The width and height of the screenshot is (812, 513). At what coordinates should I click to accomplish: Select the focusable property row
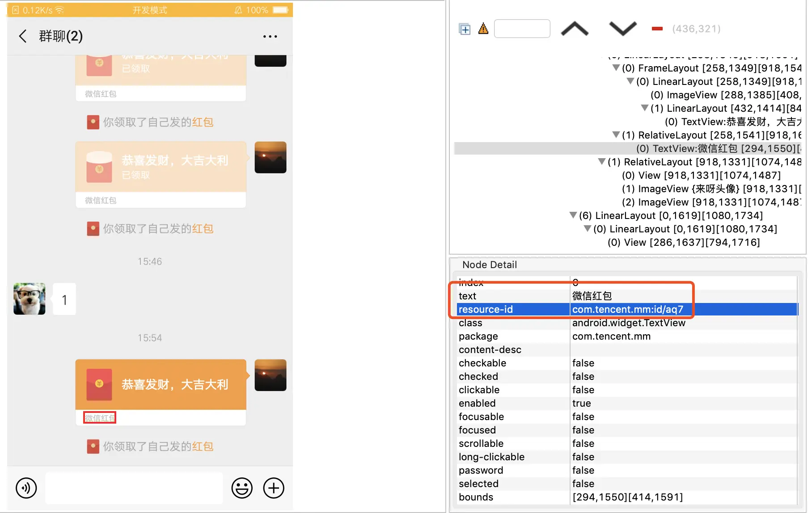627,416
